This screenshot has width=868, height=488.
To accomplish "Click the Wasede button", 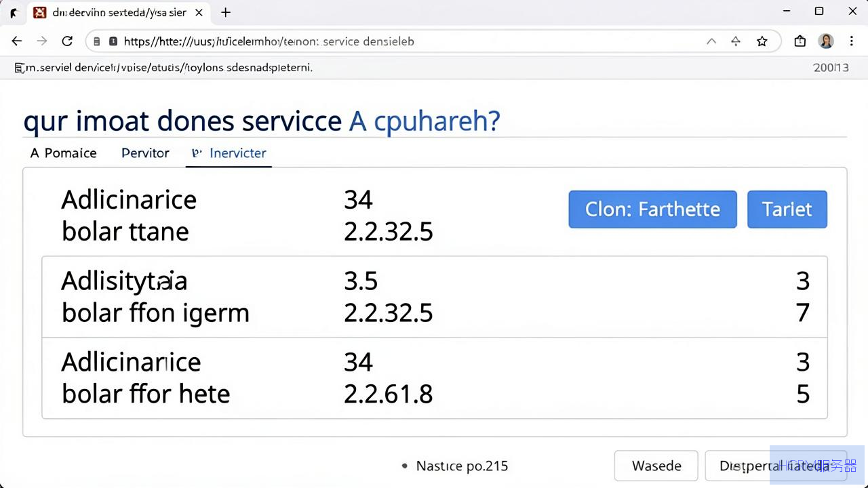I will click(656, 466).
